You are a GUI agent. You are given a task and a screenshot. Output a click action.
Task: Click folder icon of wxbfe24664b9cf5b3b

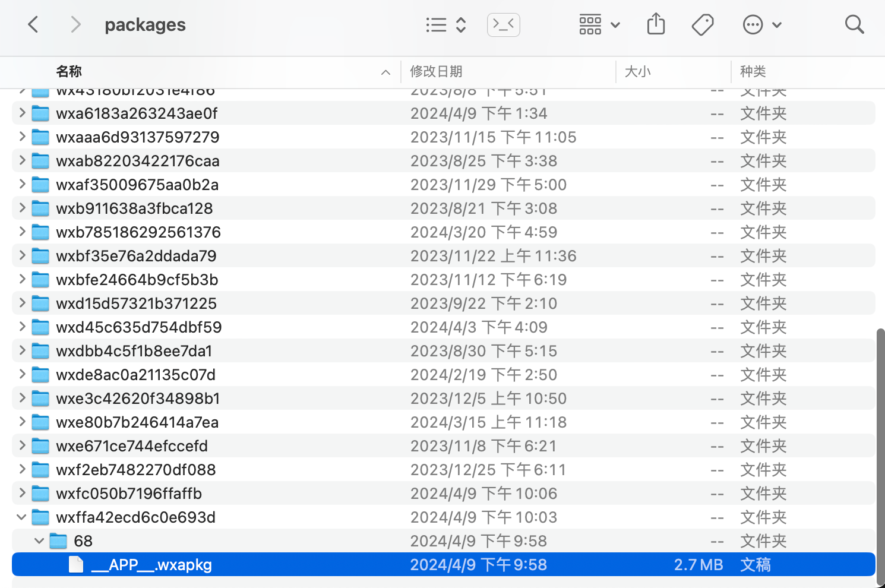click(40, 280)
